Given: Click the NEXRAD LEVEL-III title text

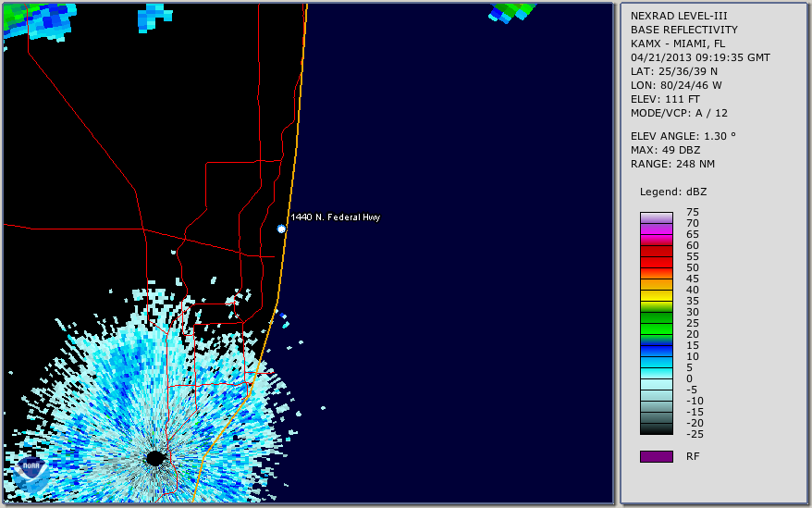Looking at the screenshot, I should click(x=679, y=16).
